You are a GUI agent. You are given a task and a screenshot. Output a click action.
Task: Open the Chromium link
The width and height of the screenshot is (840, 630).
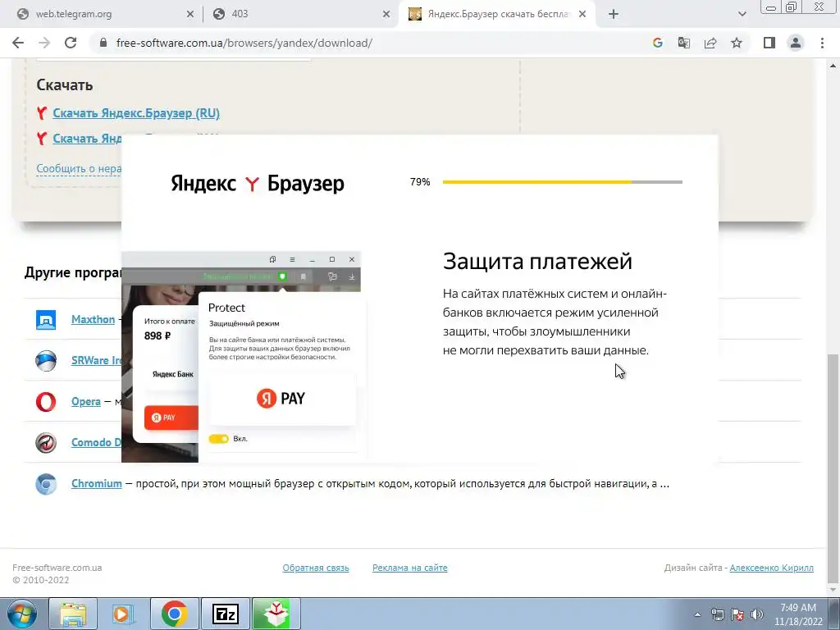tap(97, 483)
